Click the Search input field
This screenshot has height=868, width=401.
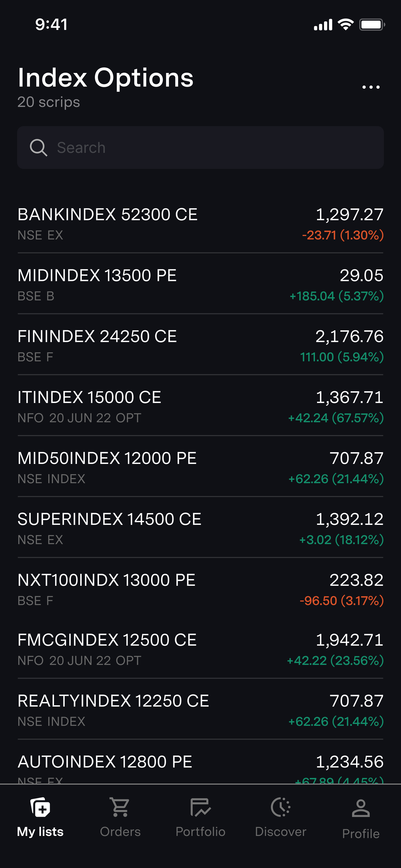(x=216, y=148)
